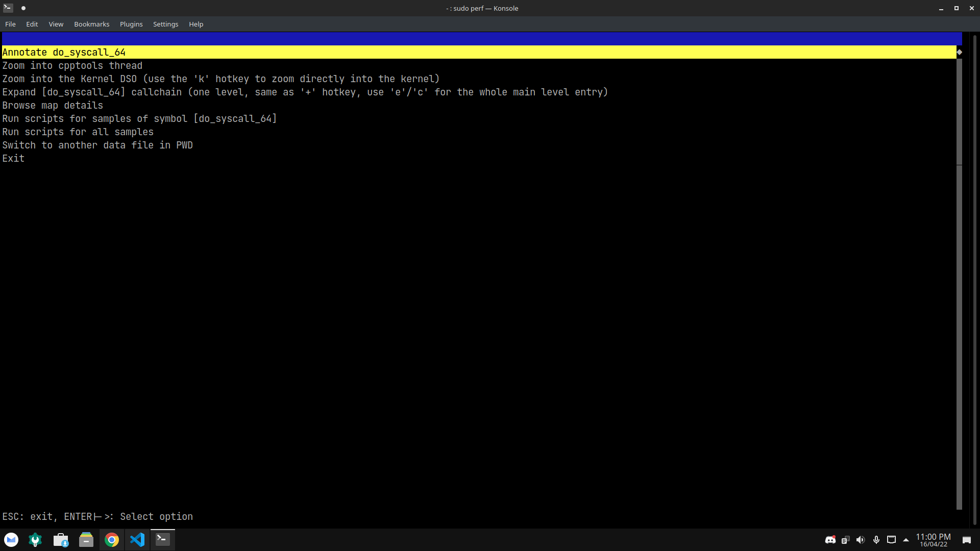This screenshot has height=551, width=980.
Task: Select the Exit menu entry
Action: tap(13, 158)
